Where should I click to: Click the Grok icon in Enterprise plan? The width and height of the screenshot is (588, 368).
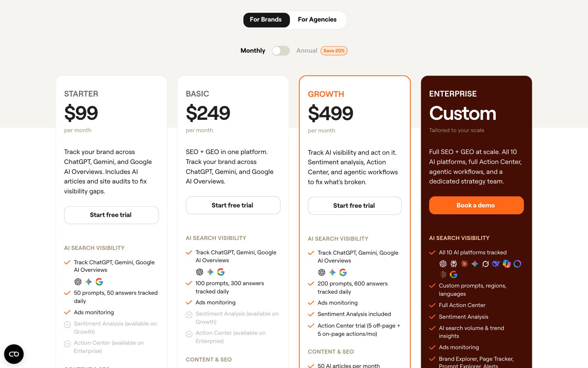click(485, 264)
